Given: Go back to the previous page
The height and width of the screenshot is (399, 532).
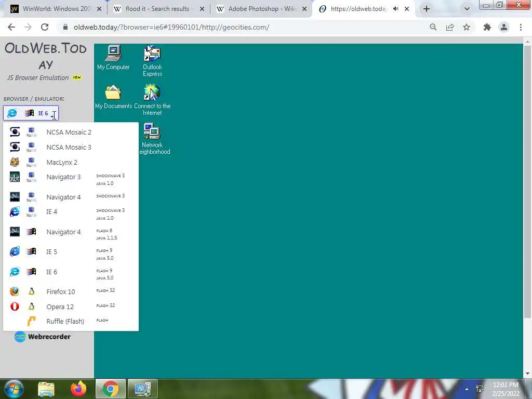Looking at the screenshot, I should [11, 27].
